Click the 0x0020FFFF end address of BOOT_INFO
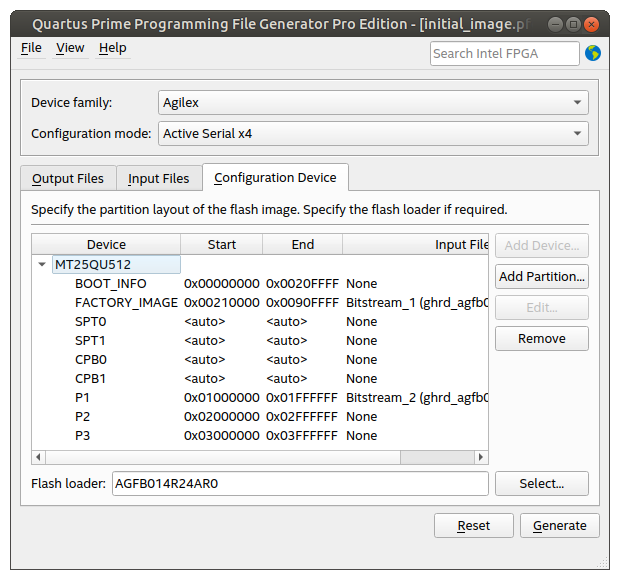Viewport: 620px width, 580px height. (302, 283)
